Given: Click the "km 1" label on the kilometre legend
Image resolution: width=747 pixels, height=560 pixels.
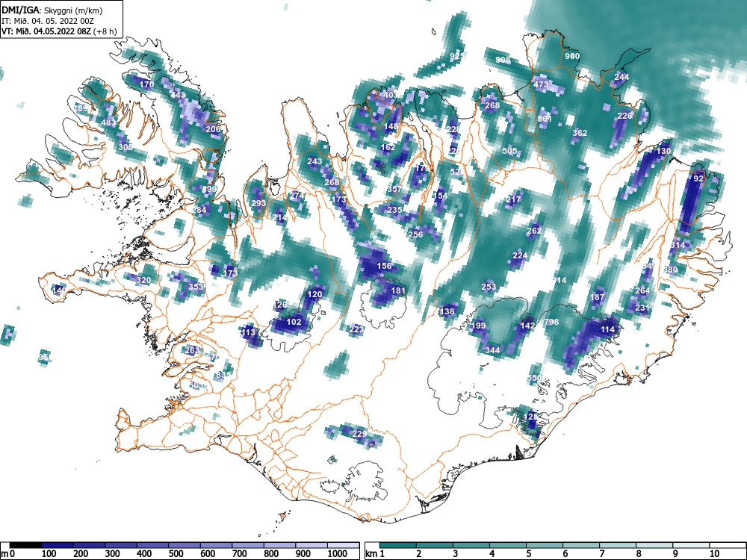Looking at the screenshot, I should coord(376,554).
